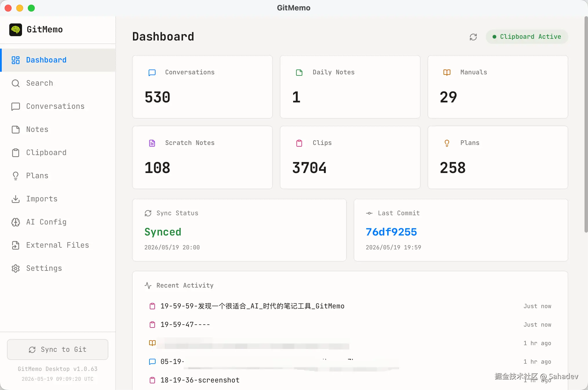Screen dimensions: 588x390
Task: Click the lightbulb icon on Plans card
Action: point(447,143)
